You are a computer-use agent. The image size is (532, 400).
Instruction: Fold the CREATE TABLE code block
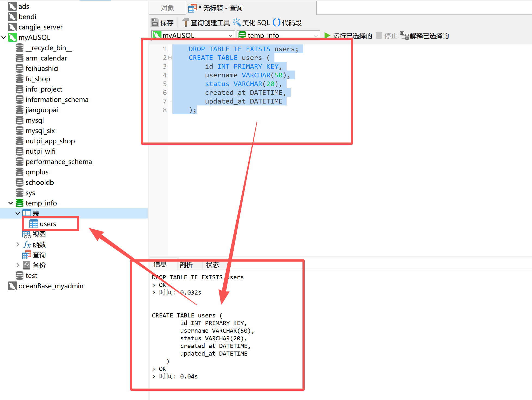pos(170,58)
